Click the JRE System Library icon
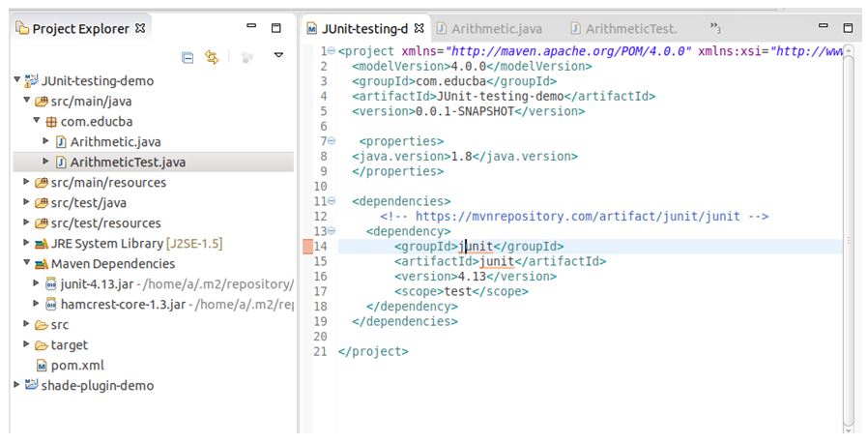 click(x=41, y=244)
